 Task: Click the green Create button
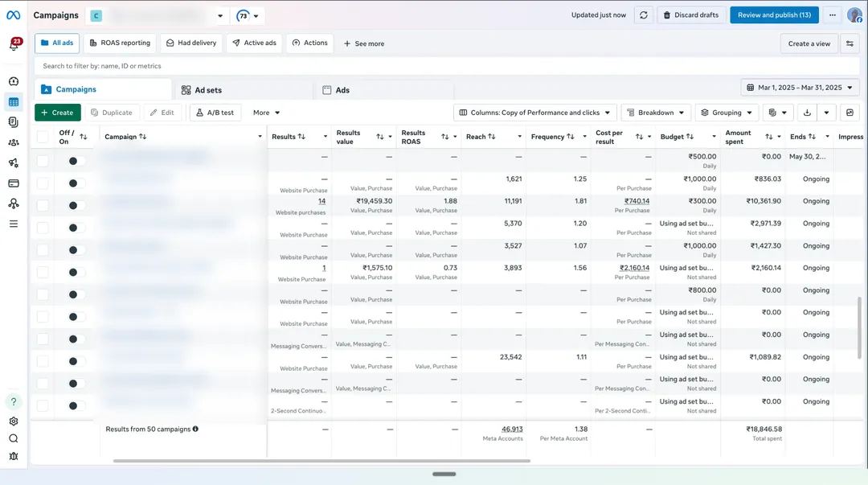point(58,113)
